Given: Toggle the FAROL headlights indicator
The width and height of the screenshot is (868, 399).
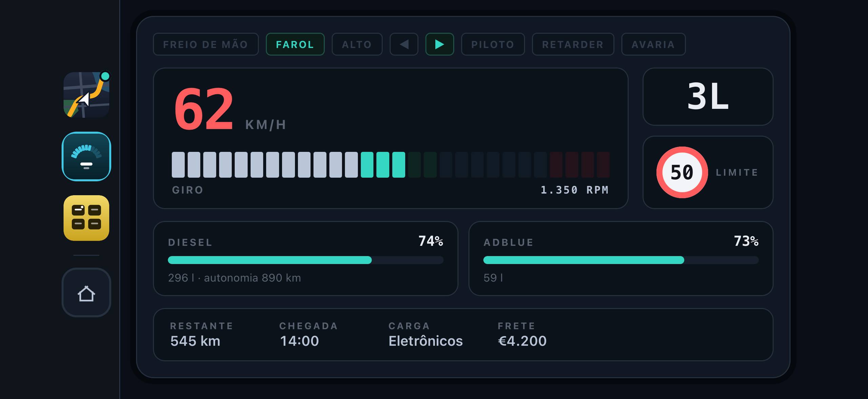Looking at the screenshot, I should pyautogui.click(x=295, y=44).
